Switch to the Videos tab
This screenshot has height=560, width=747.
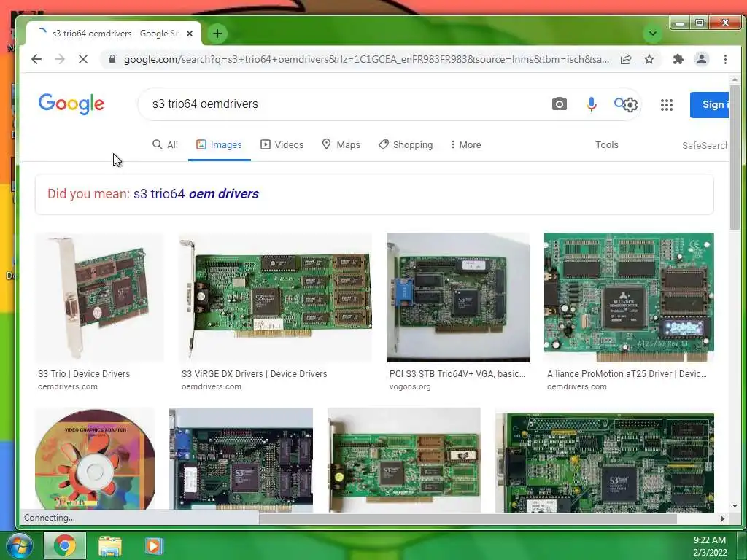[282, 145]
